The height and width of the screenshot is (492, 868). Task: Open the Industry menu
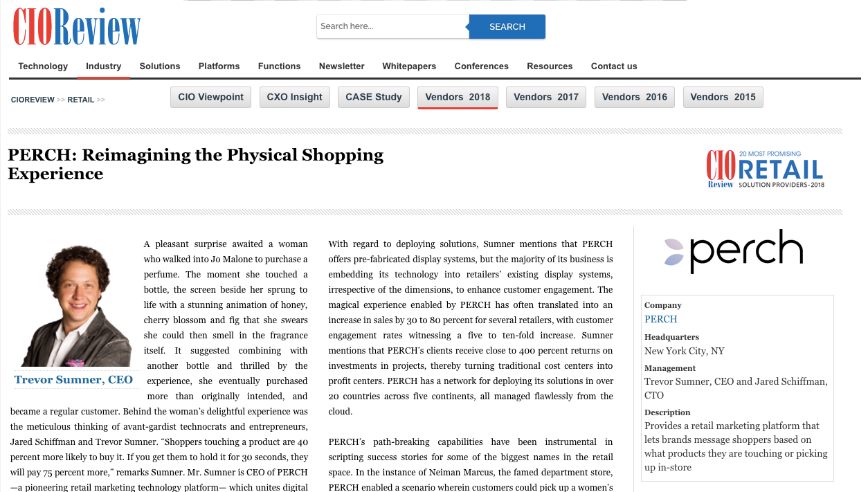coord(104,66)
